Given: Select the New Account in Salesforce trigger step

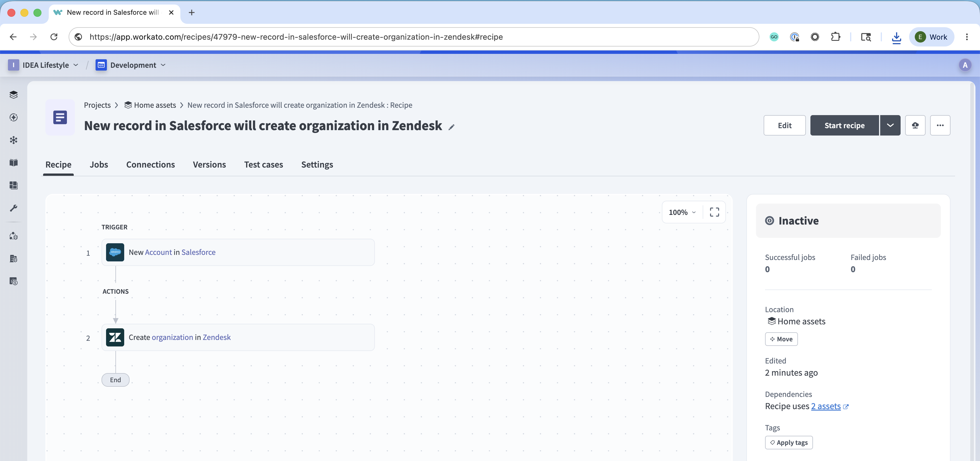Looking at the screenshot, I should 238,252.
